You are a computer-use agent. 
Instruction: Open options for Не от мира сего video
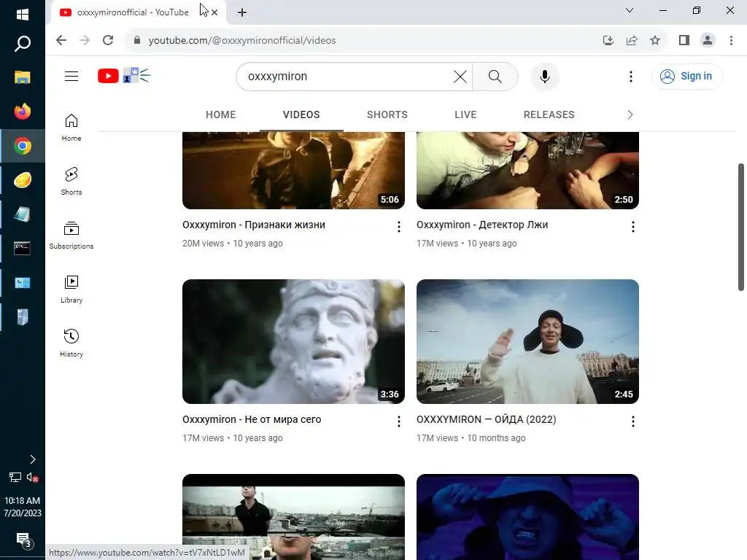tap(399, 421)
